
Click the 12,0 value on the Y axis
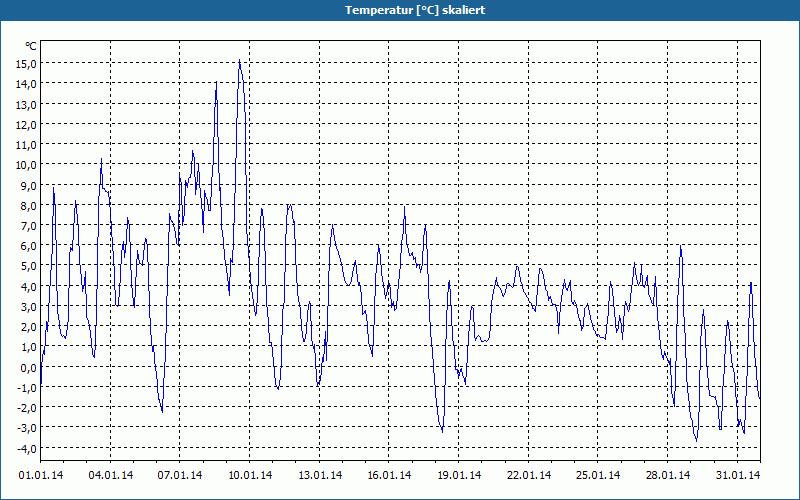(27, 124)
